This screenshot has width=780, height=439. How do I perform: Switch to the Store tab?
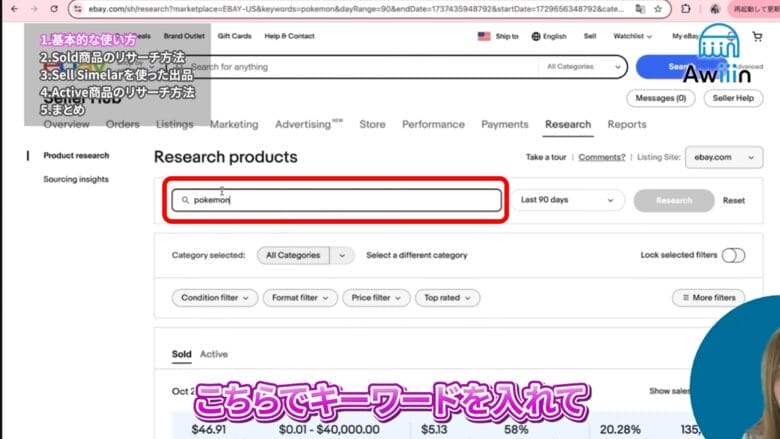point(372,124)
